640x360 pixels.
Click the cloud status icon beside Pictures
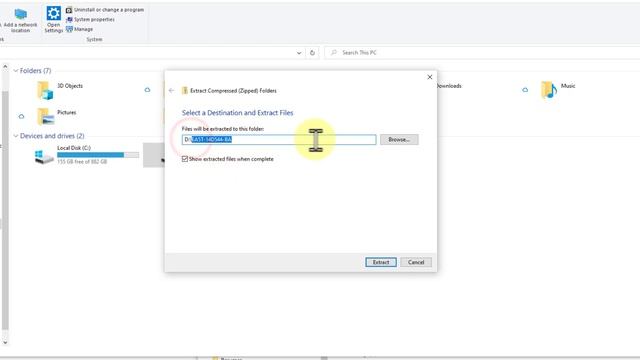pos(21,116)
